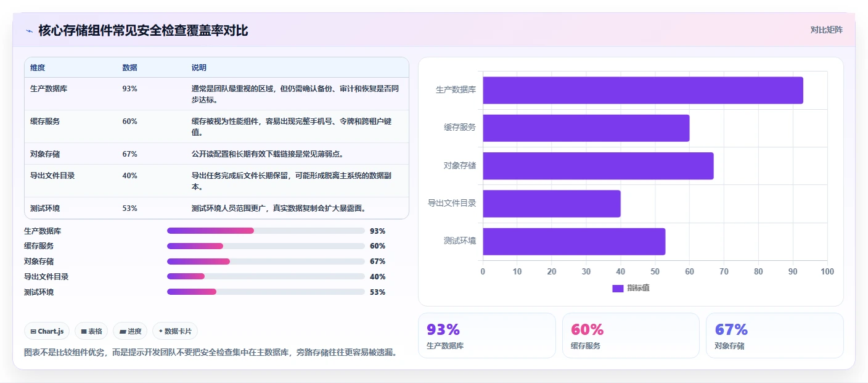The height and width of the screenshot is (383, 868).
Task: Click the 数据 table column header
Action: pyautogui.click(x=130, y=67)
